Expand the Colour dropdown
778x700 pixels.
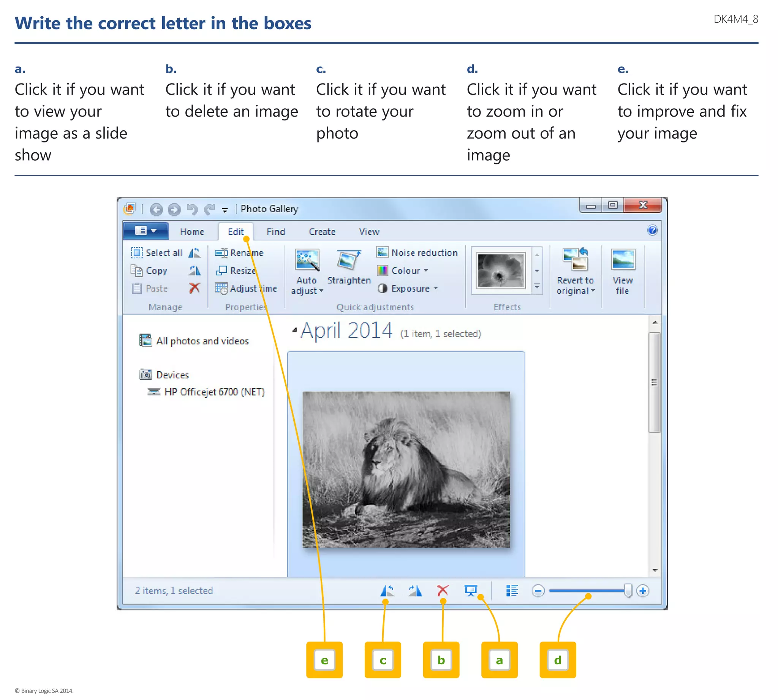tap(426, 270)
